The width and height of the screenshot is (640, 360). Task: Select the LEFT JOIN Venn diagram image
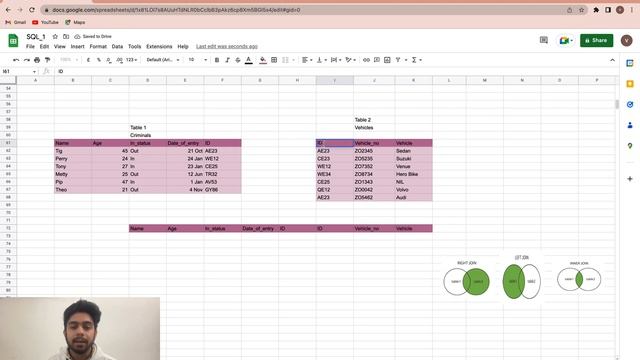tap(522, 278)
